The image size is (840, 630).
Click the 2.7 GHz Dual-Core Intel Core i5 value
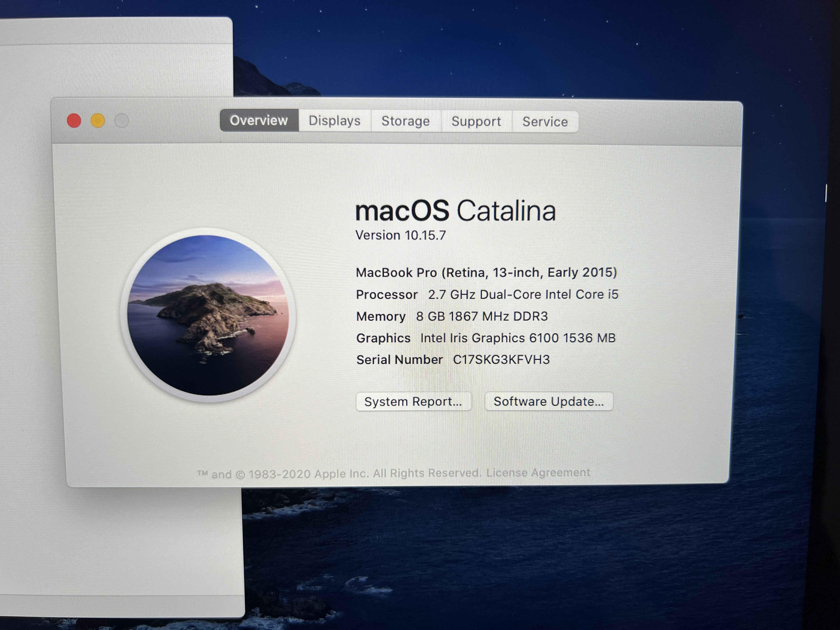(523, 295)
